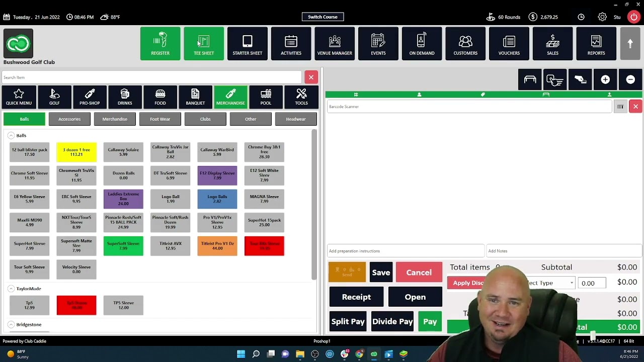Switch to the Clubs subcategory
Image resolution: width=644 pixels, height=362 pixels.
tap(205, 119)
